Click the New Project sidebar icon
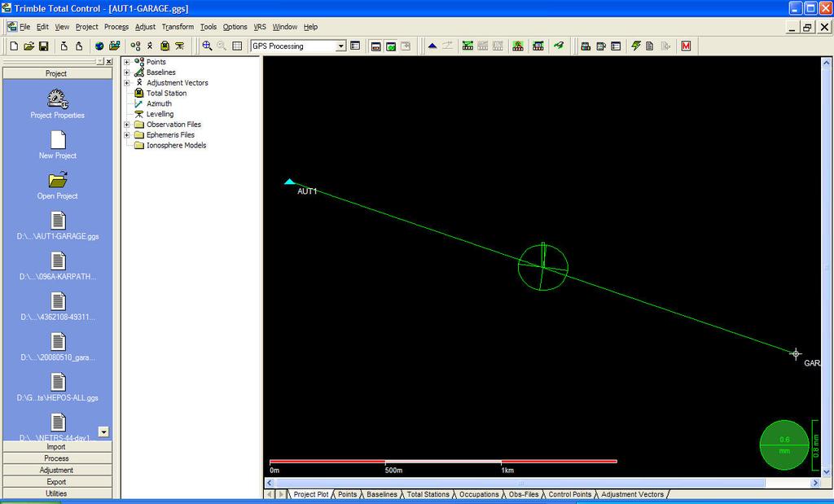The image size is (834, 504). (x=58, y=140)
